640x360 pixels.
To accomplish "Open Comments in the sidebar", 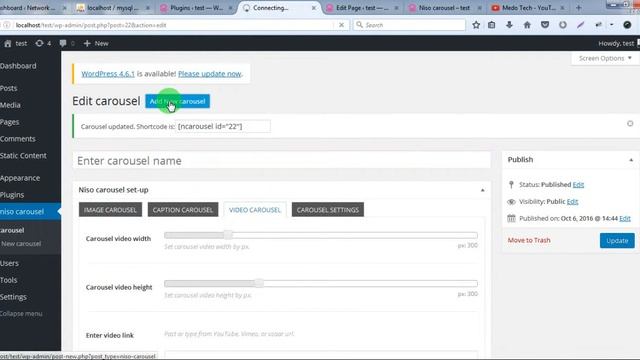I will click(18, 139).
